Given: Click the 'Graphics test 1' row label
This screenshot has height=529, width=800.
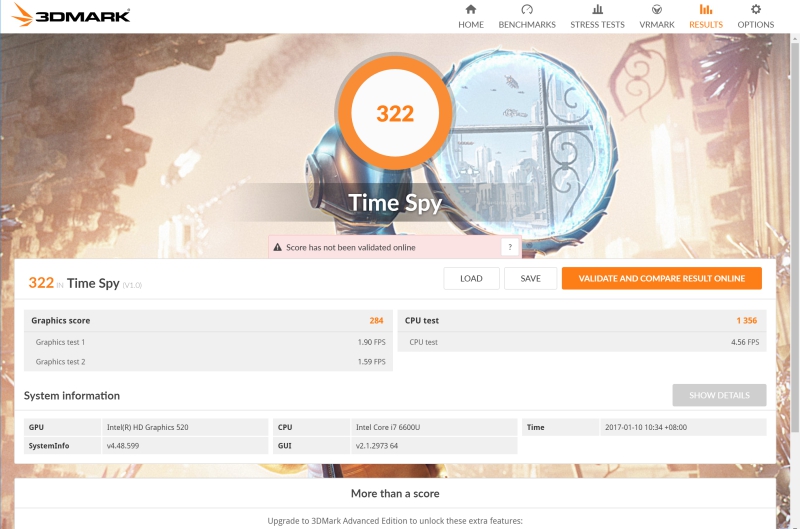Looking at the screenshot, I should pos(60,342).
